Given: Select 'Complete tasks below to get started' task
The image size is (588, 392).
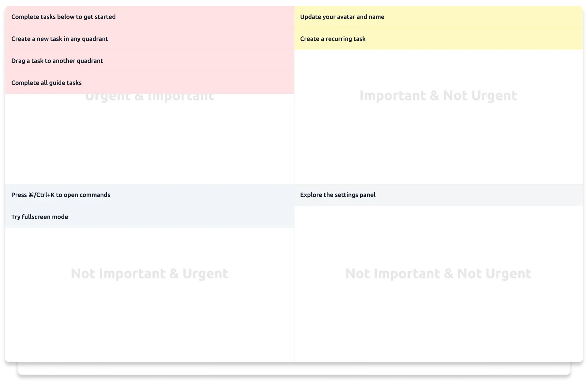Looking at the screenshot, I should tap(63, 17).
